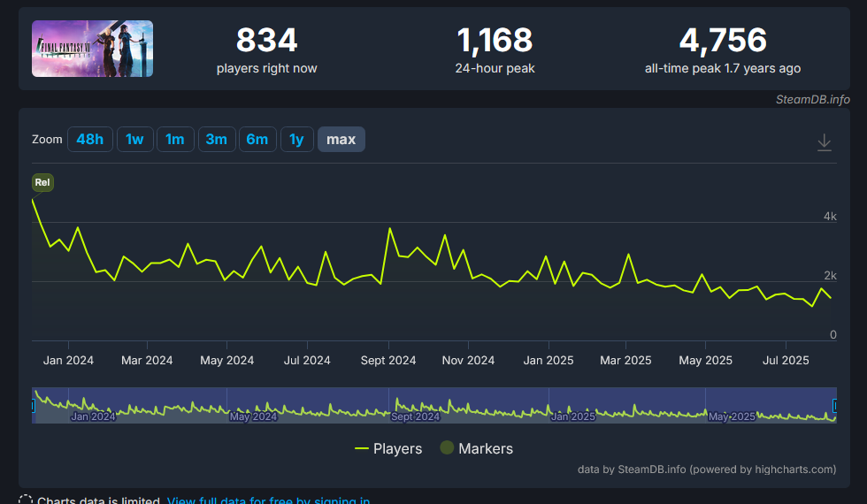
Task: Click the Mar 2025 axis label
Action: [x=625, y=361]
